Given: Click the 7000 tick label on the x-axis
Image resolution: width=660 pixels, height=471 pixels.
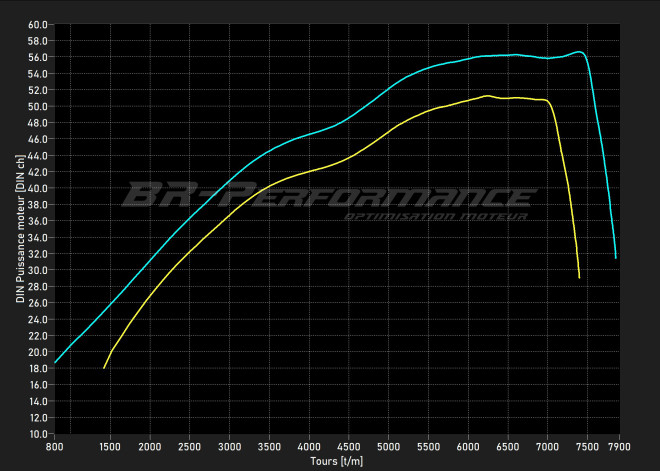Looking at the screenshot, I should coord(547,446).
